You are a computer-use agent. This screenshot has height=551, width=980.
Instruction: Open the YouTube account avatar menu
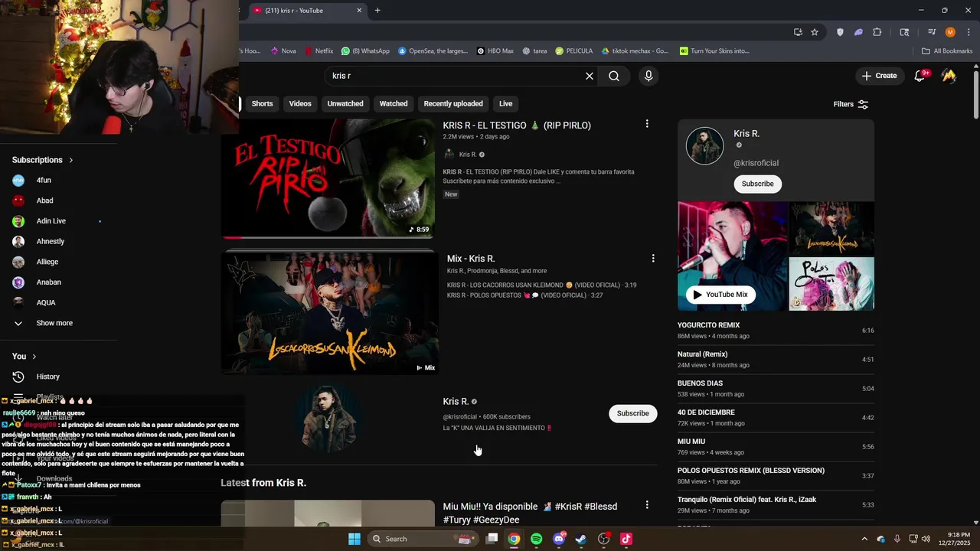tap(949, 76)
